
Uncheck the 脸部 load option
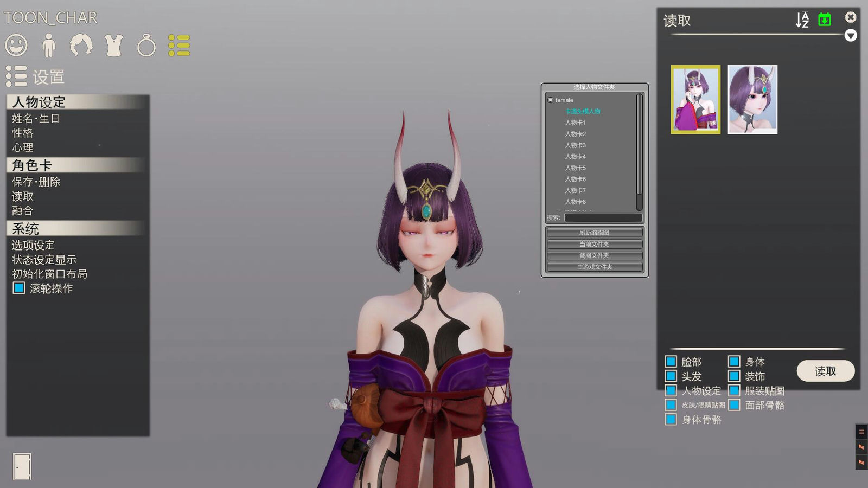[671, 362]
